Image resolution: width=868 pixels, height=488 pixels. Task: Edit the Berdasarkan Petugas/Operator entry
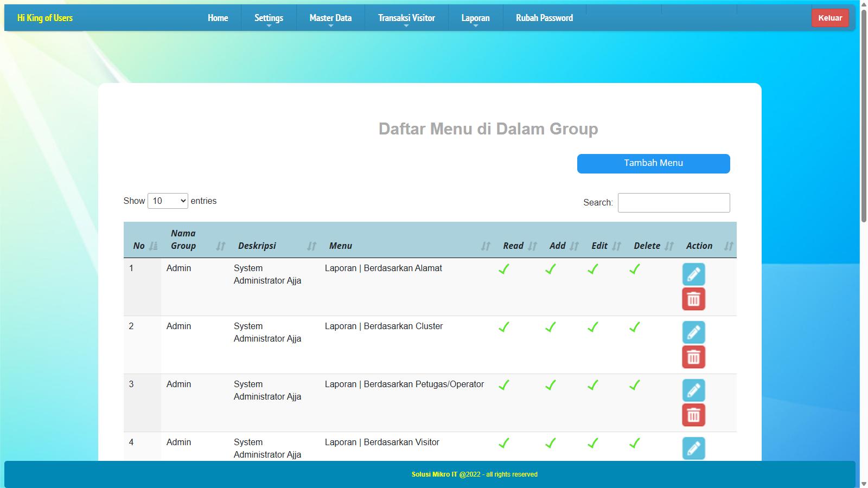[693, 390]
